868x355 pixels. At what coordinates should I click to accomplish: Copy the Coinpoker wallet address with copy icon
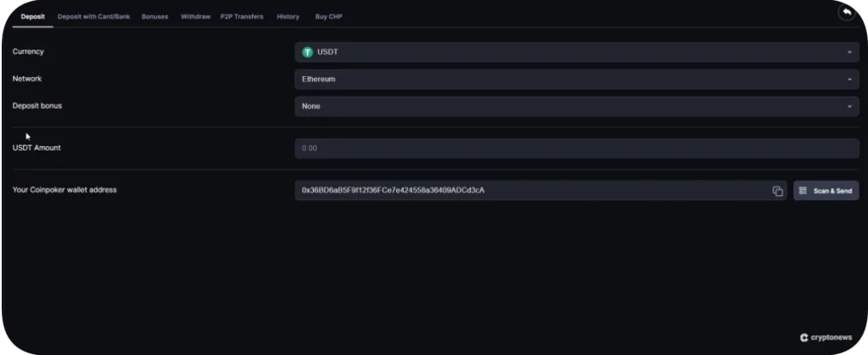[777, 191]
